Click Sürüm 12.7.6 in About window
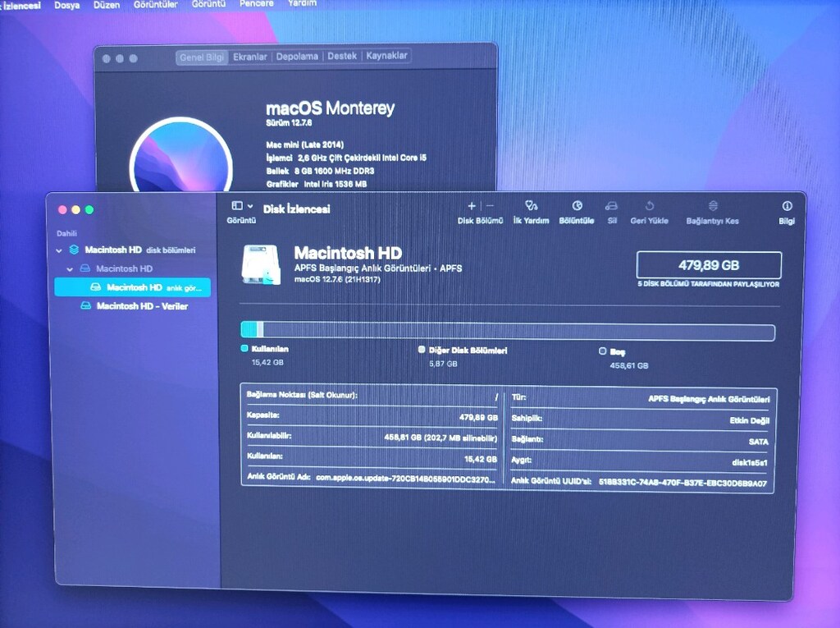Viewport: 840px width, 628px height. point(290,123)
